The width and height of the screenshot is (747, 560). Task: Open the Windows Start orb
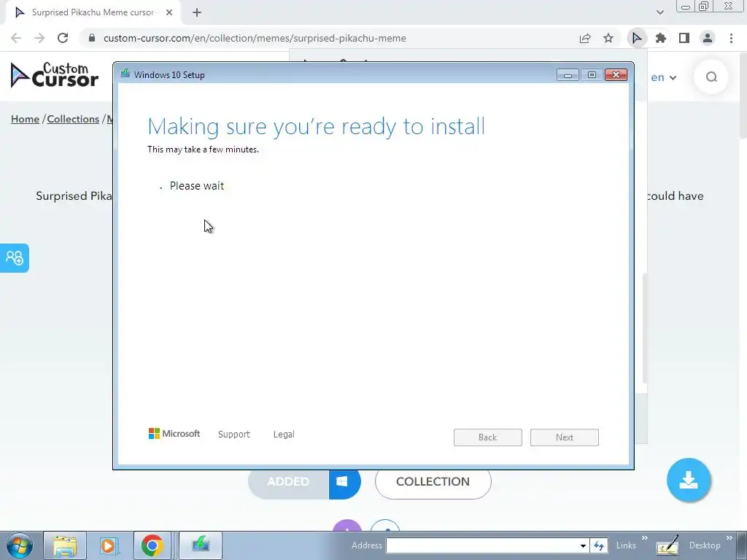[20, 545]
